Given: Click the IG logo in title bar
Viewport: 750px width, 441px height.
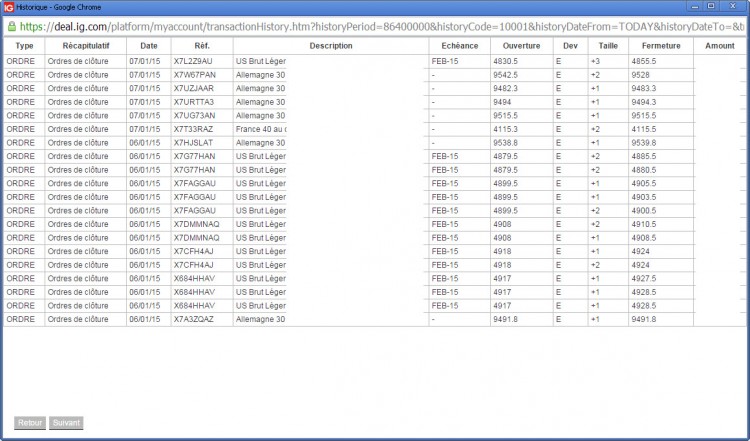Looking at the screenshot, I should click(x=9, y=7).
